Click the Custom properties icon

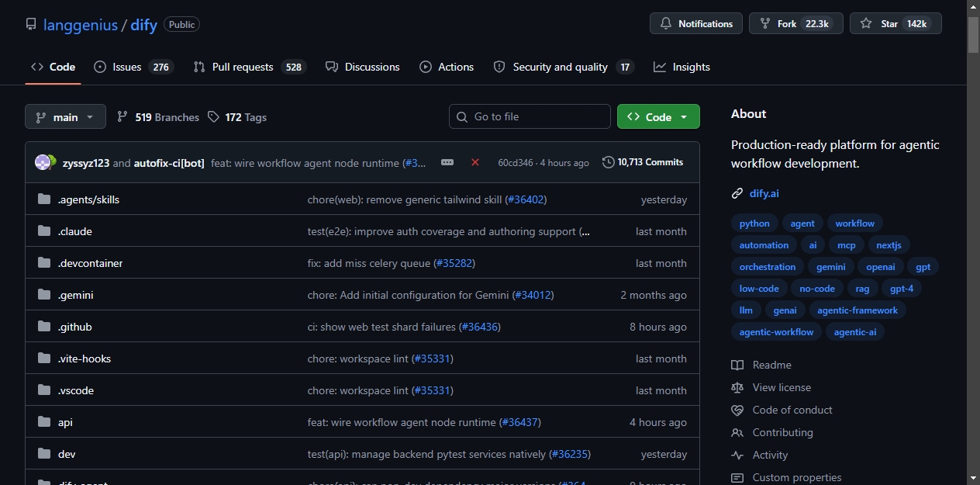pos(737,477)
